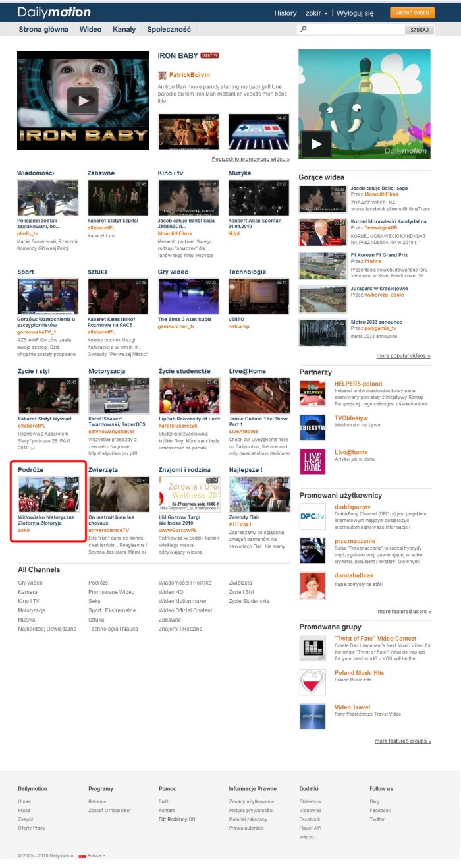Open the HELPERS-poland partner logo
This screenshot has width=461, height=868.
click(x=312, y=393)
